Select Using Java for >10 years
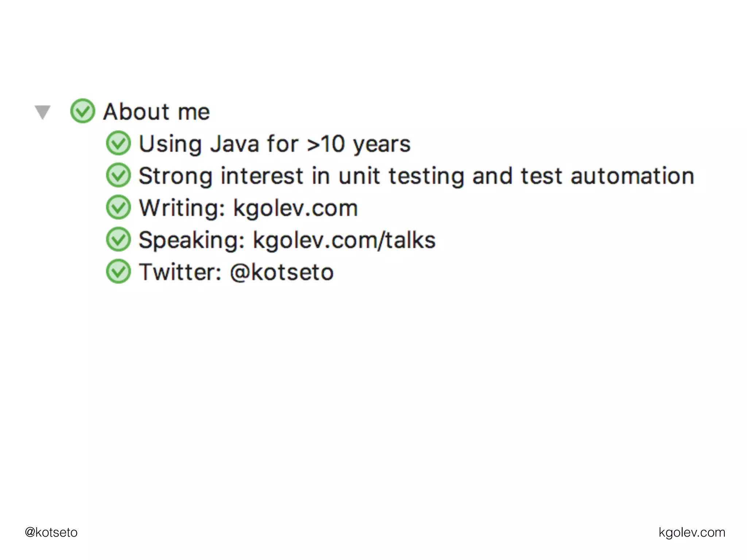 pos(274,144)
